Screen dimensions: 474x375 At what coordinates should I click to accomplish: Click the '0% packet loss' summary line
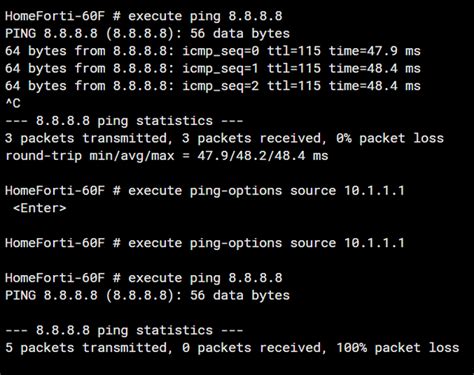224,138
